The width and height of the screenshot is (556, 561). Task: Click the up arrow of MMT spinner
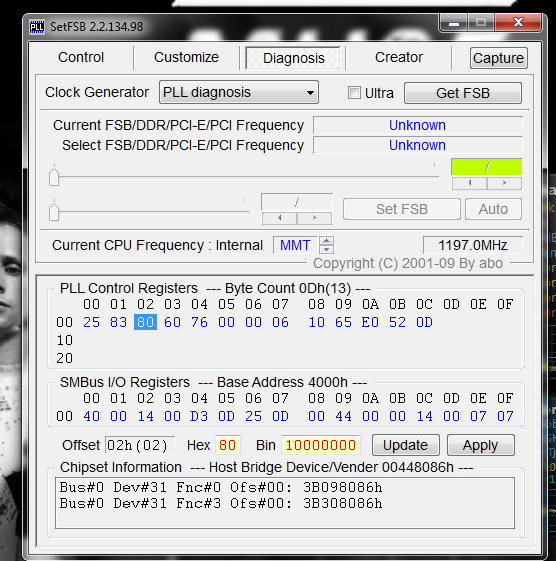point(326,241)
